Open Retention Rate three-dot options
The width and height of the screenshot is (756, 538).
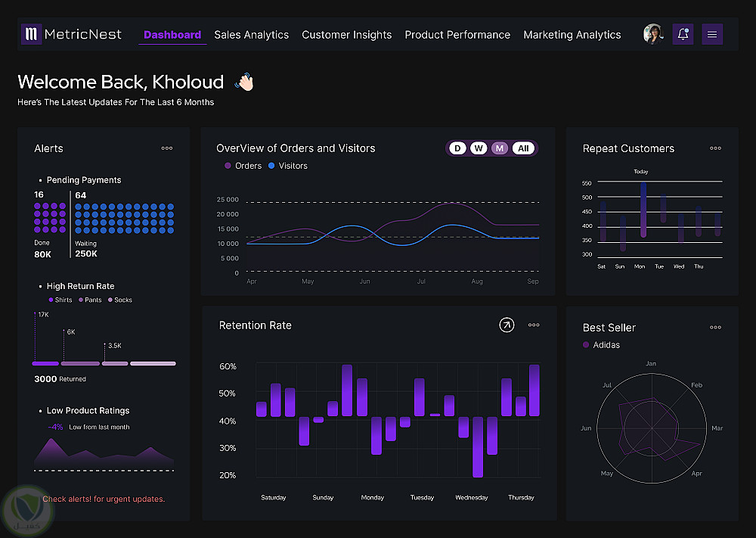pyautogui.click(x=534, y=325)
